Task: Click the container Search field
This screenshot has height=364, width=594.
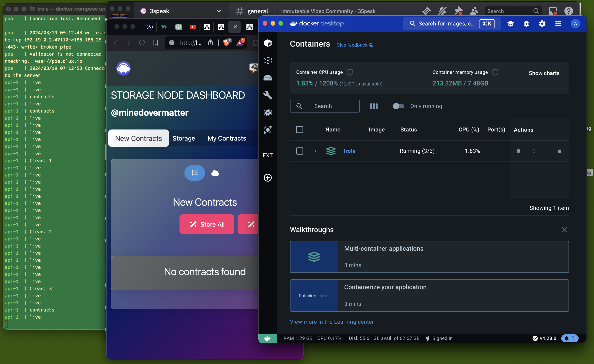Action: (x=324, y=106)
